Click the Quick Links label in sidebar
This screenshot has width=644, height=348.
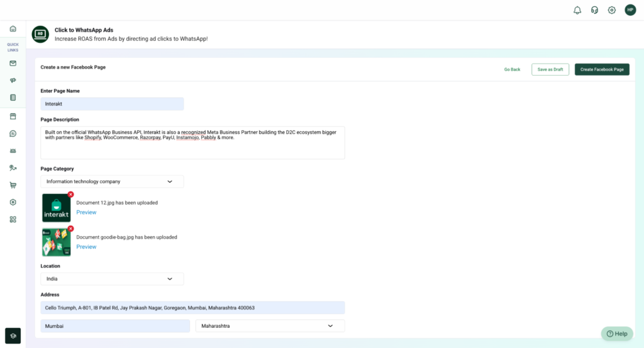(13, 47)
